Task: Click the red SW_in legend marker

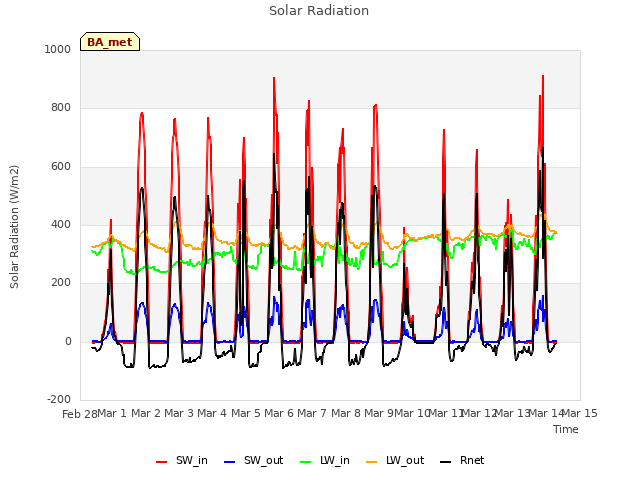Action: point(162,462)
